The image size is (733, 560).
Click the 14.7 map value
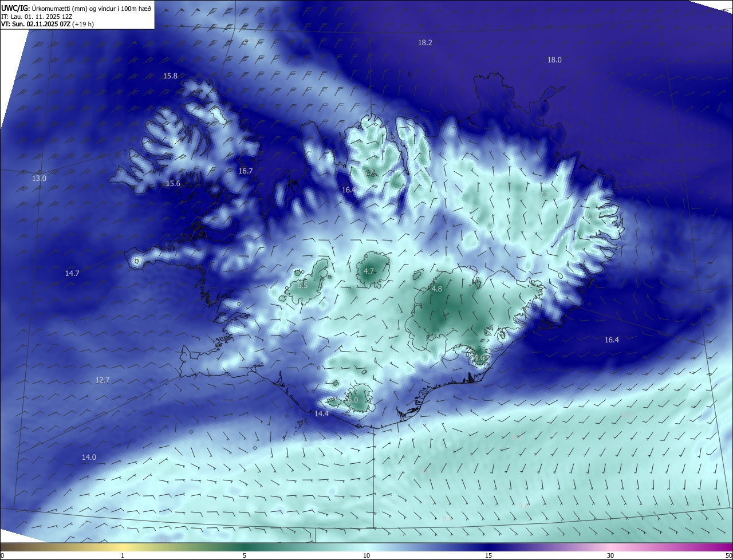click(x=72, y=274)
